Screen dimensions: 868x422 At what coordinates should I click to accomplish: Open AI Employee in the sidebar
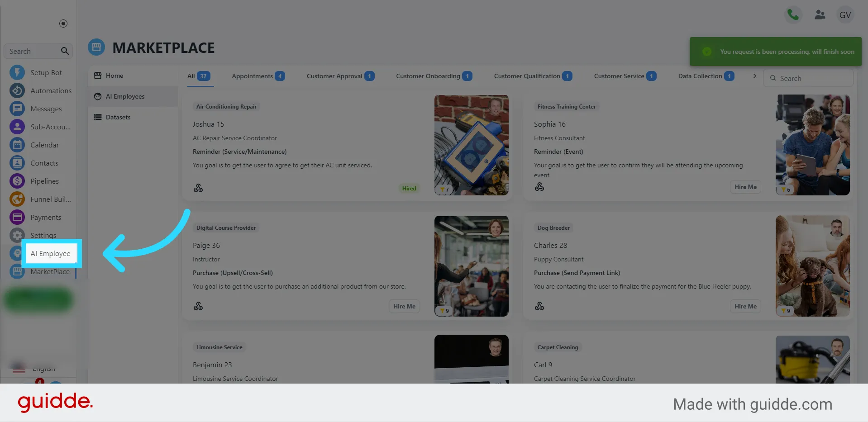(x=50, y=253)
